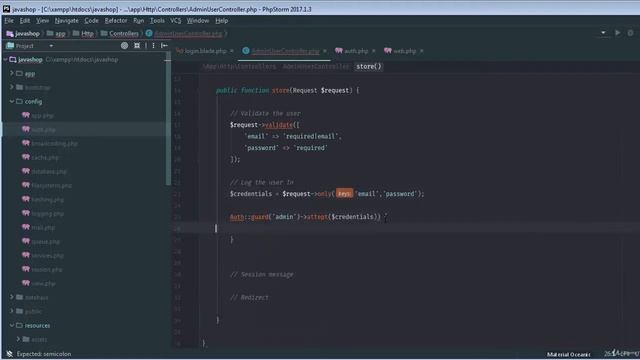640x360 pixels.
Task: Close the AdminUserController.php tab
Action: coord(325,51)
